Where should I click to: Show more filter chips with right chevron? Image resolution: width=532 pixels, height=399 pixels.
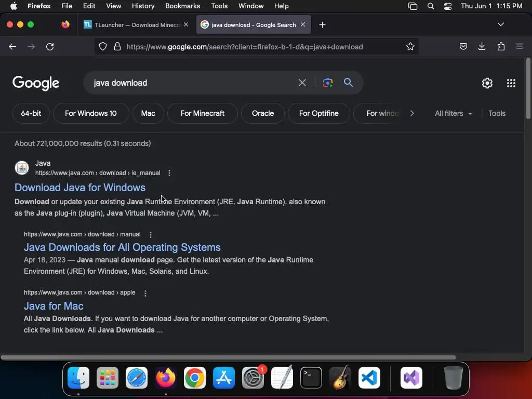point(412,113)
